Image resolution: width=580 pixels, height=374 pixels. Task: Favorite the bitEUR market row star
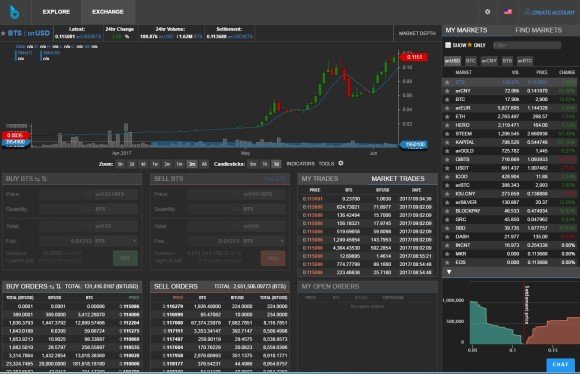click(x=447, y=108)
